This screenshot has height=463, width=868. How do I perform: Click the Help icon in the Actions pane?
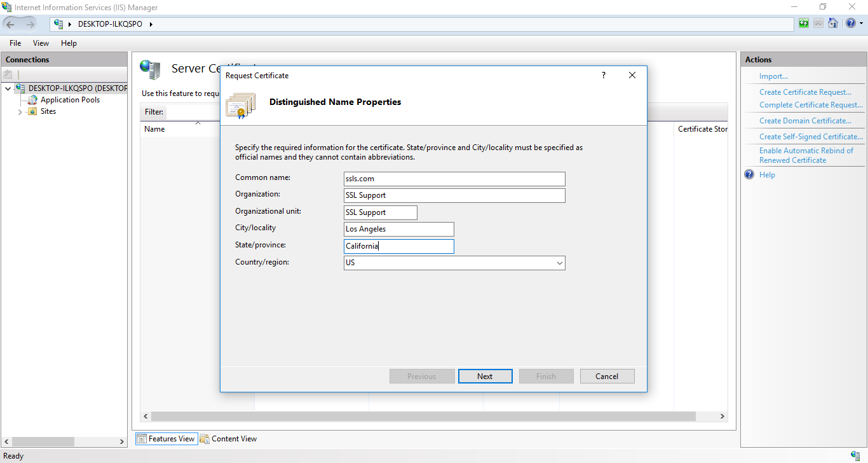[x=749, y=174]
